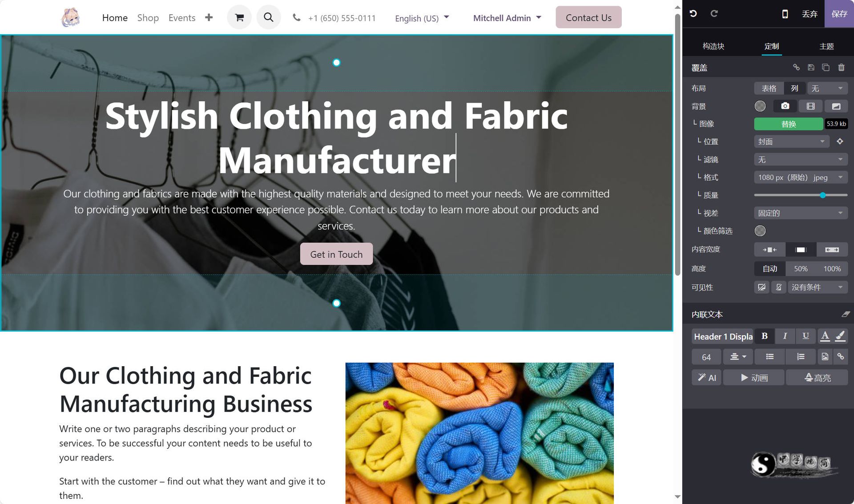The image size is (854, 504).
Task: Open the 视差 parallax dropdown
Action: tap(801, 213)
